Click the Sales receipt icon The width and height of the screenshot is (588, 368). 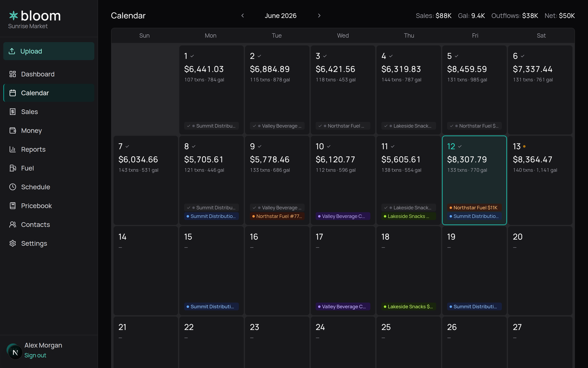[13, 112]
